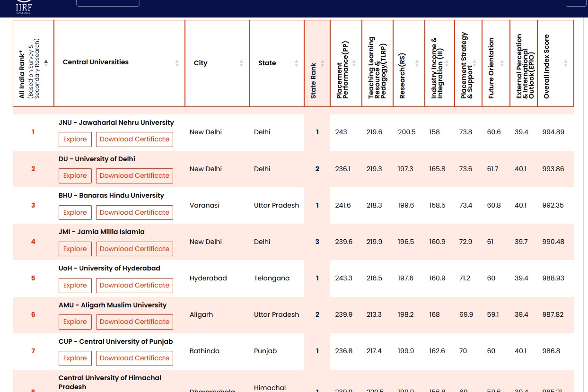Click the IIRF logo in the header
The image size is (588, 392).
(24, 7)
